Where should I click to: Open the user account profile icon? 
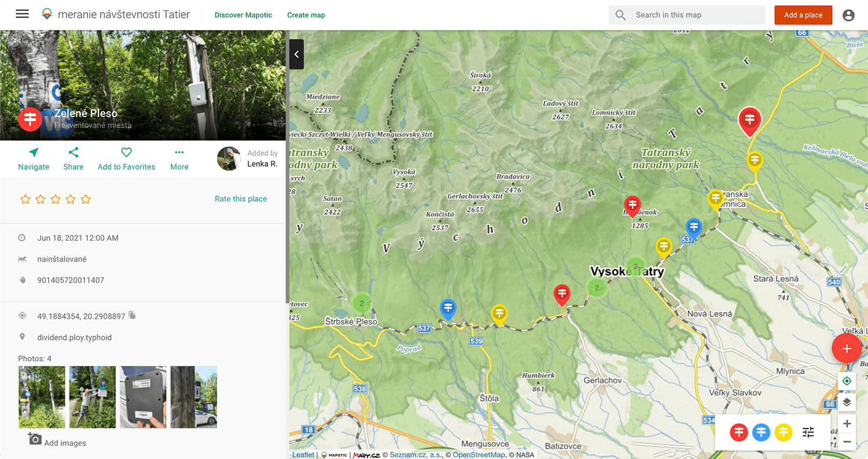coord(848,15)
